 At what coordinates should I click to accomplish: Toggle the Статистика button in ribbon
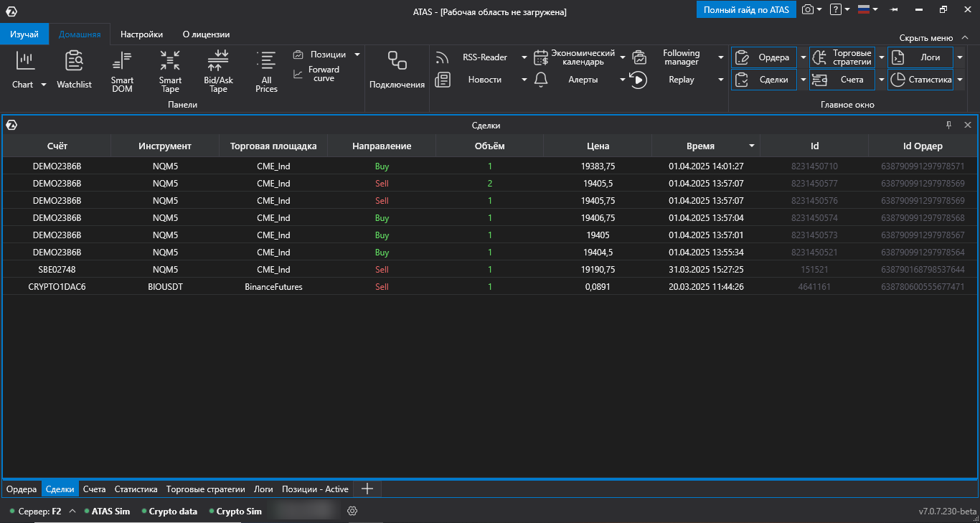[x=920, y=80]
